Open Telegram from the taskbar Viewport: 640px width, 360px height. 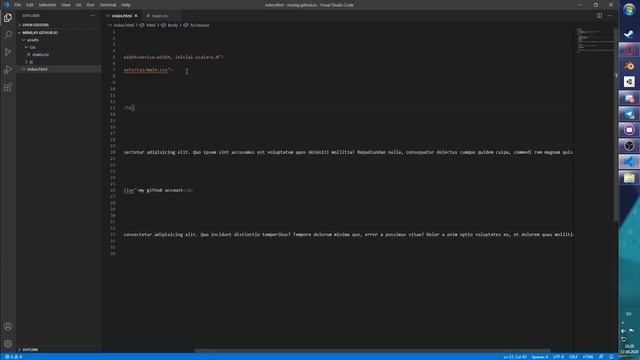coord(629,114)
